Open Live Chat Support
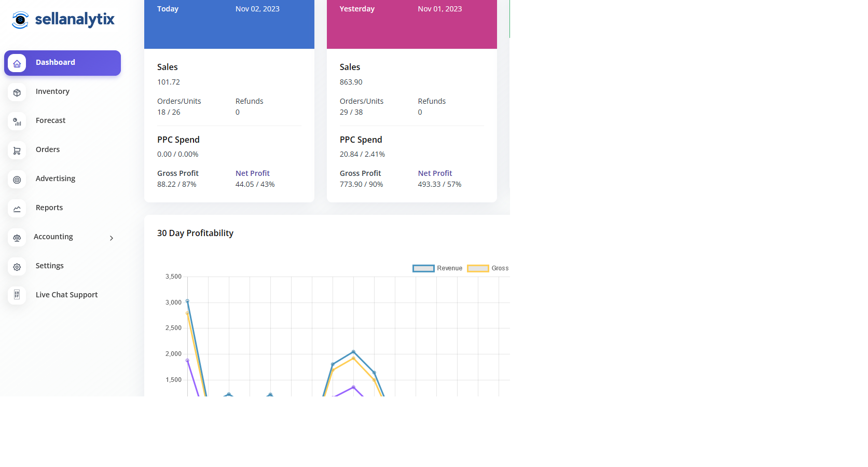This screenshot has height=467, width=868. 66,295
